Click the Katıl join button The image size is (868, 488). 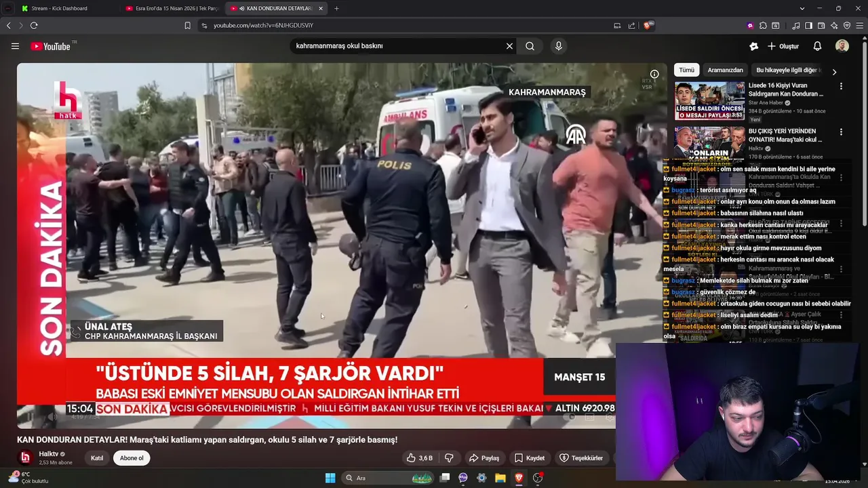pos(97,458)
